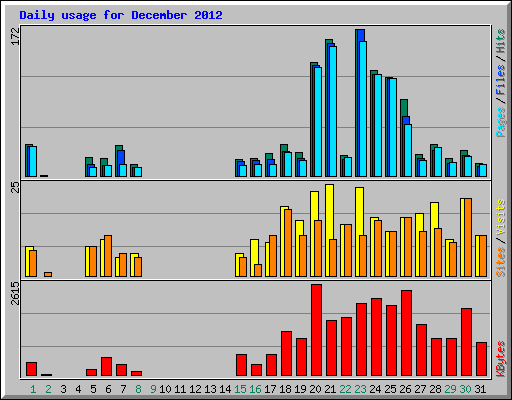This screenshot has height=400, width=512.
Task: Click the day 6 orange sites bar
Action: pos(108,256)
